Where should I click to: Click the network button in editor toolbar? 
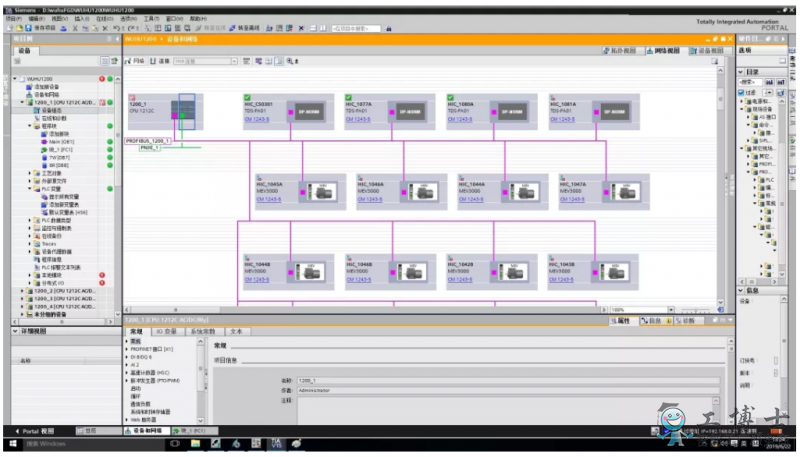coord(135,61)
